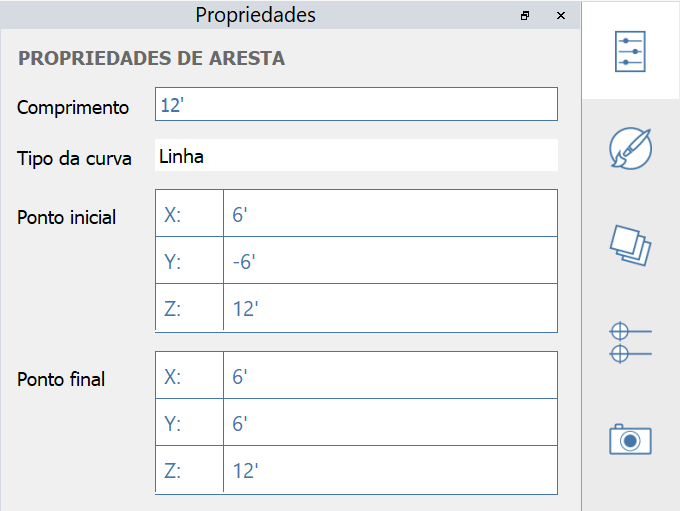This screenshot has height=511, width=680.
Task: Open the Scenes camera panel icon
Action: (x=630, y=439)
